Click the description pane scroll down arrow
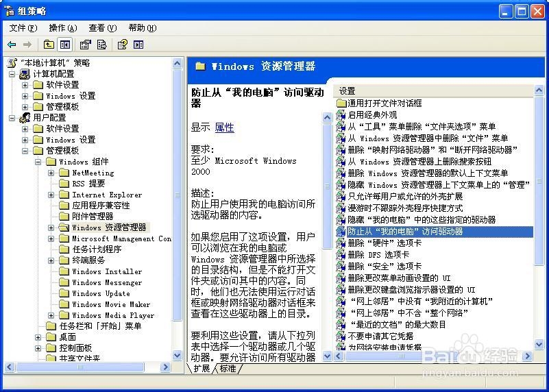The height and width of the screenshot is (392, 549). [328, 356]
